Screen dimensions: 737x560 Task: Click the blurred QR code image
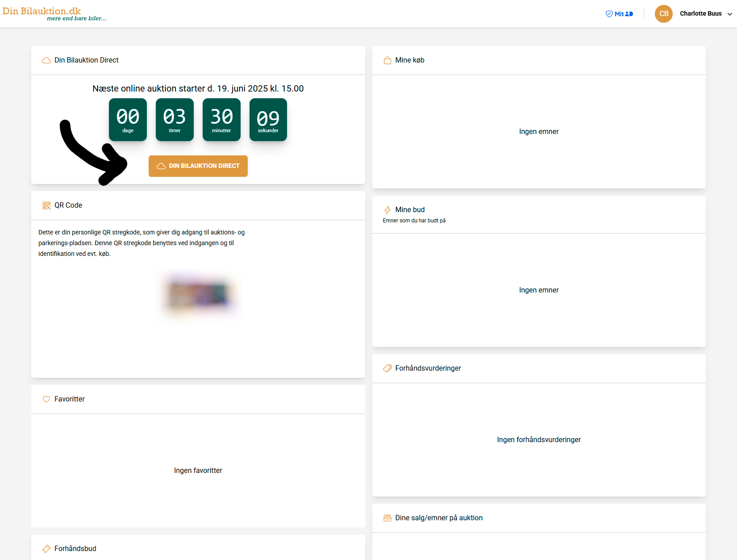coord(198,295)
